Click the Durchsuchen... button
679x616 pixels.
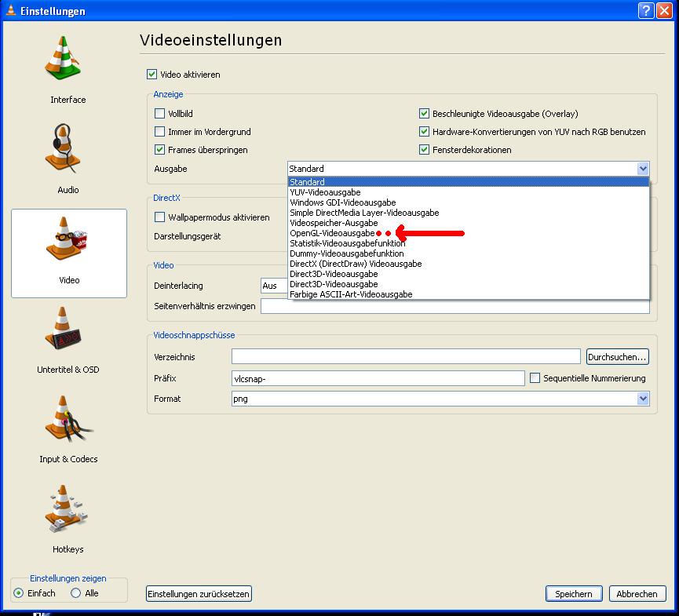tap(618, 357)
